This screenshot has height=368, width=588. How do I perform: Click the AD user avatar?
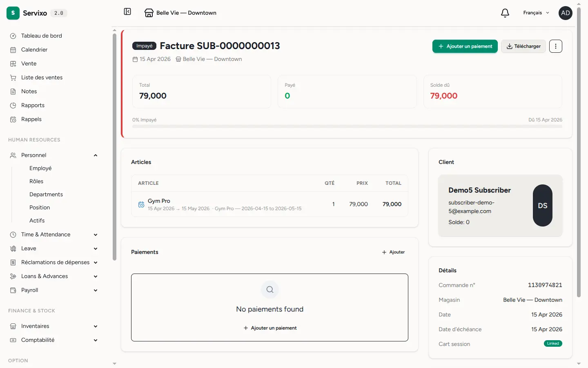pyautogui.click(x=566, y=13)
